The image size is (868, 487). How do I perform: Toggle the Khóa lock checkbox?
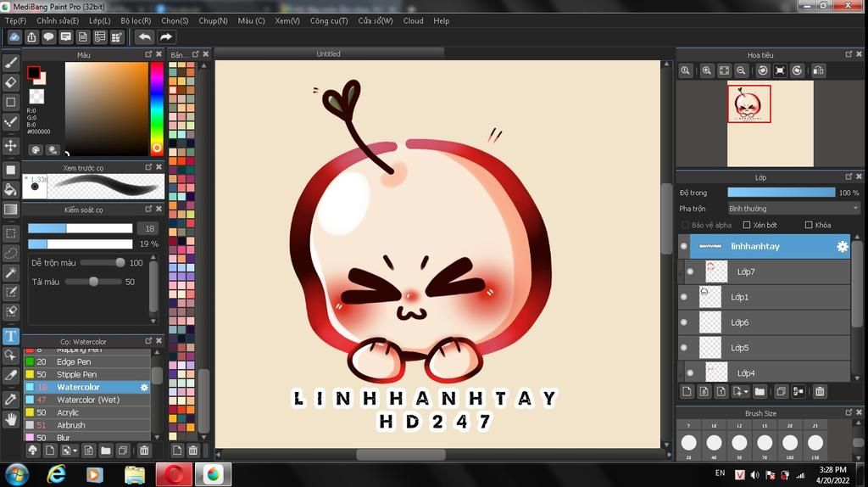coord(809,225)
